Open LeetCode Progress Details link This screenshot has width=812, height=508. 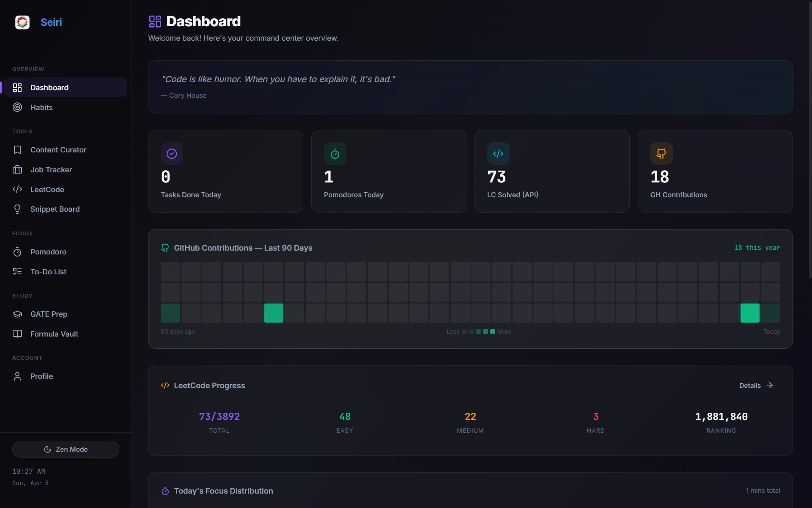(750, 386)
